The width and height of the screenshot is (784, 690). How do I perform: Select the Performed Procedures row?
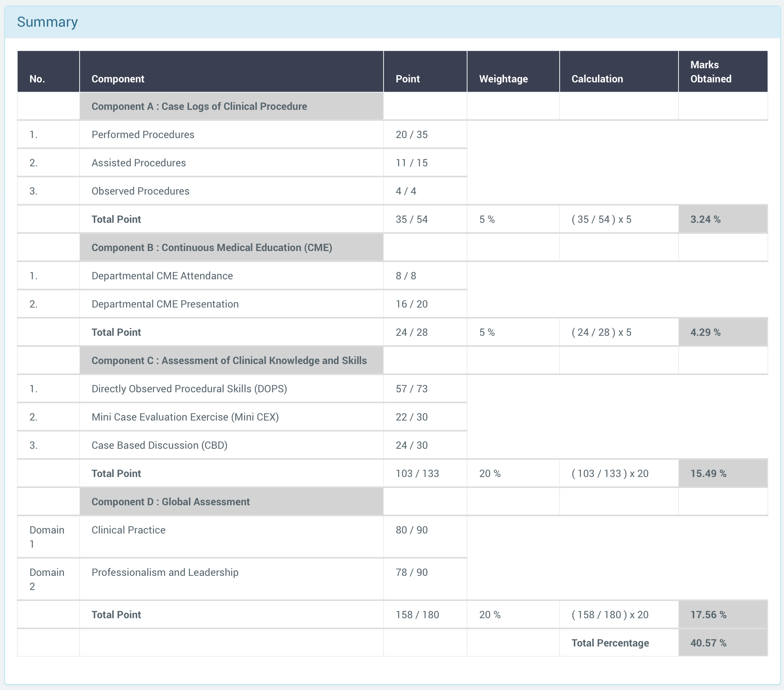(143, 135)
